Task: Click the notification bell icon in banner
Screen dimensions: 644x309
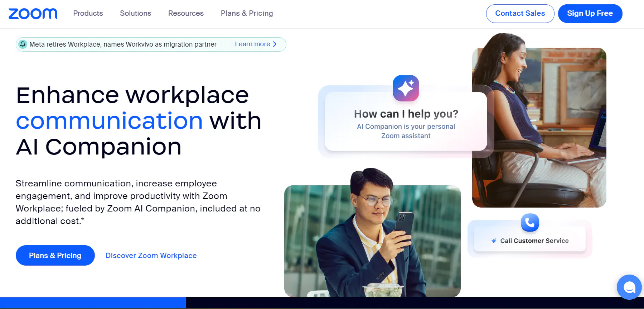Action: pos(23,44)
